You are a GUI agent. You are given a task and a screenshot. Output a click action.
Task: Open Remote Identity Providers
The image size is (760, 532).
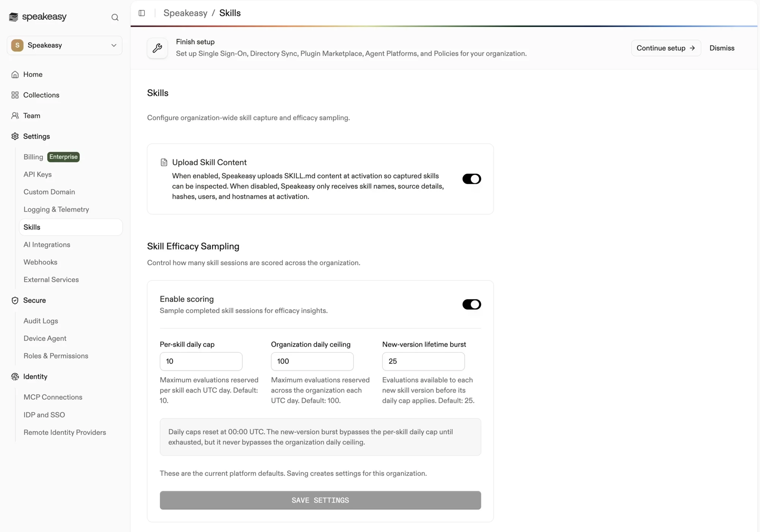[65, 432]
